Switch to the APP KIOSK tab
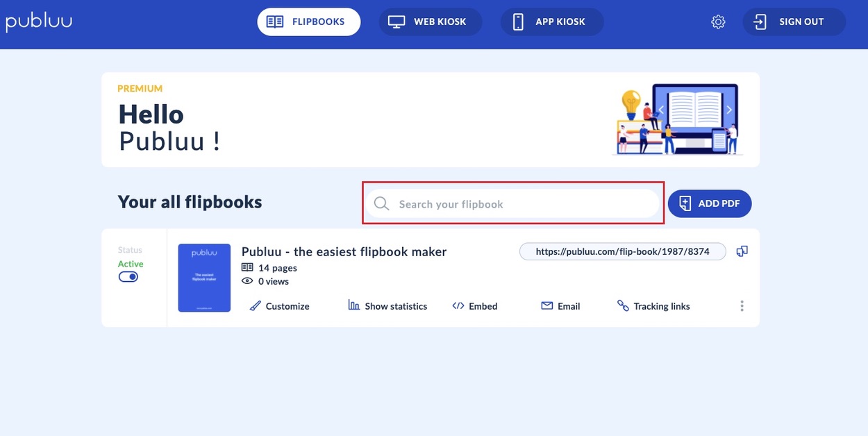 (552, 22)
